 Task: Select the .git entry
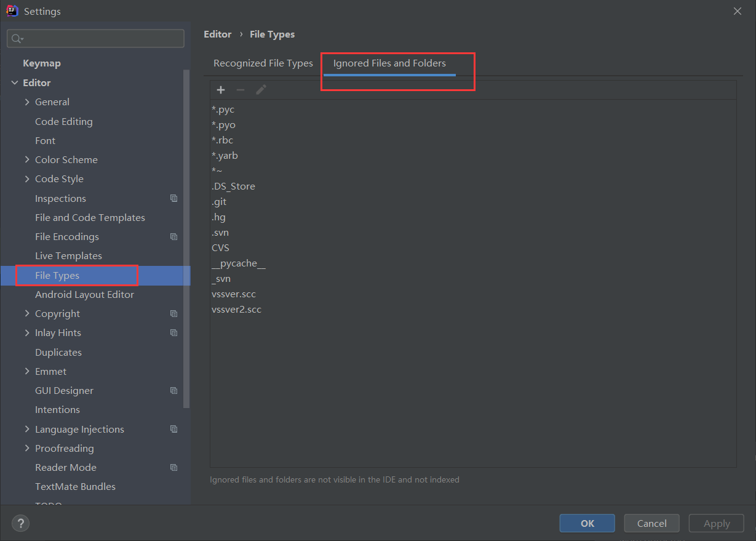219,202
